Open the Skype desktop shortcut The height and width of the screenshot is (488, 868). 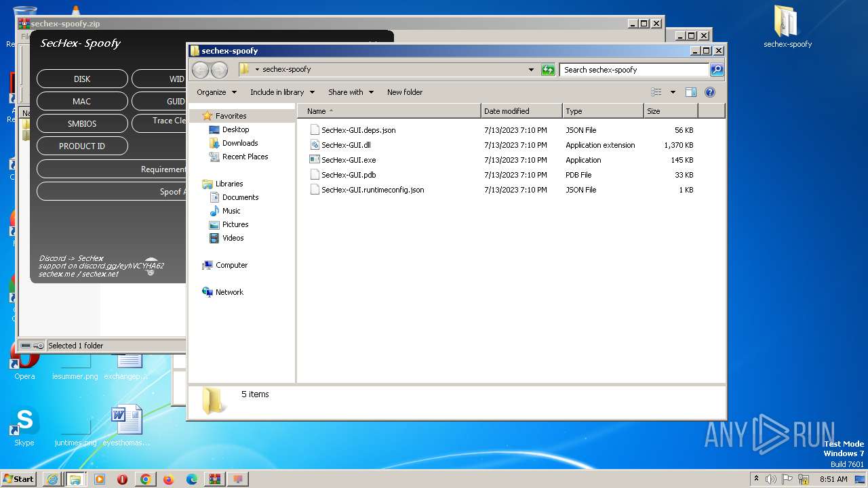tap(24, 427)
